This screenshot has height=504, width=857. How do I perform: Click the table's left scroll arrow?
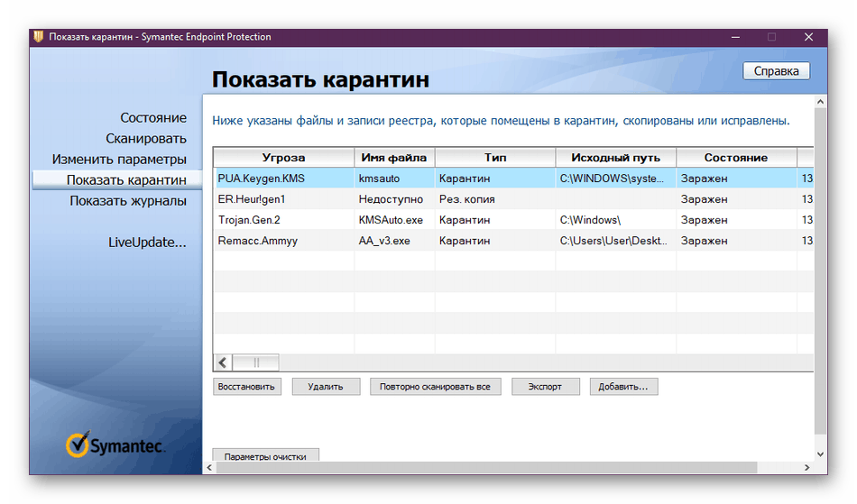[x=223, y=362]
